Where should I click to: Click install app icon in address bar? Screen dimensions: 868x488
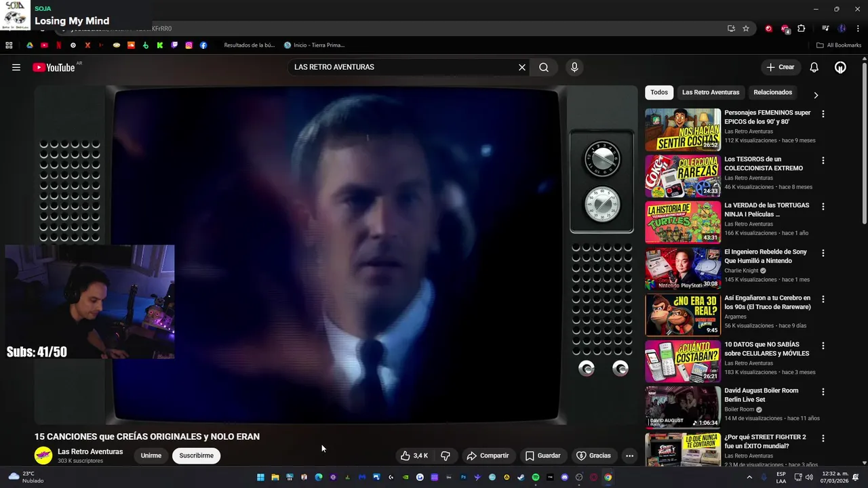[731, 28]
